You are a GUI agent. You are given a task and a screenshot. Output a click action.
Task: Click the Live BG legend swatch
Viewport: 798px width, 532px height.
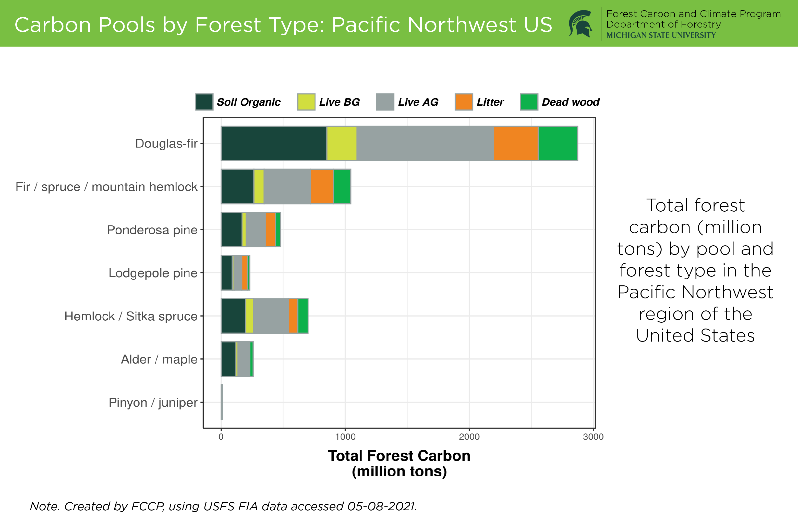tap(306, 102)
